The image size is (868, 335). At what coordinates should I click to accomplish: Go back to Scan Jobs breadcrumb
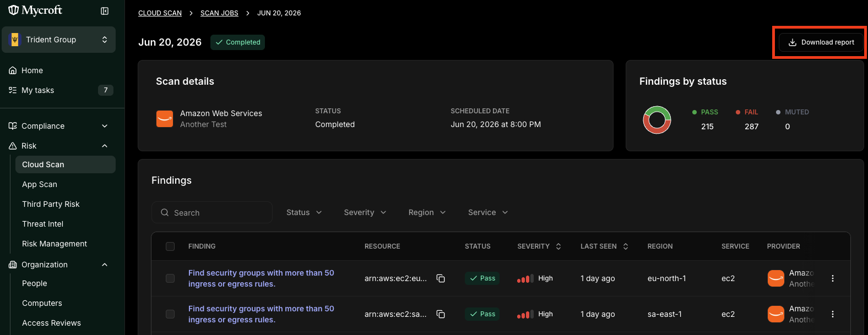[219, 13]
